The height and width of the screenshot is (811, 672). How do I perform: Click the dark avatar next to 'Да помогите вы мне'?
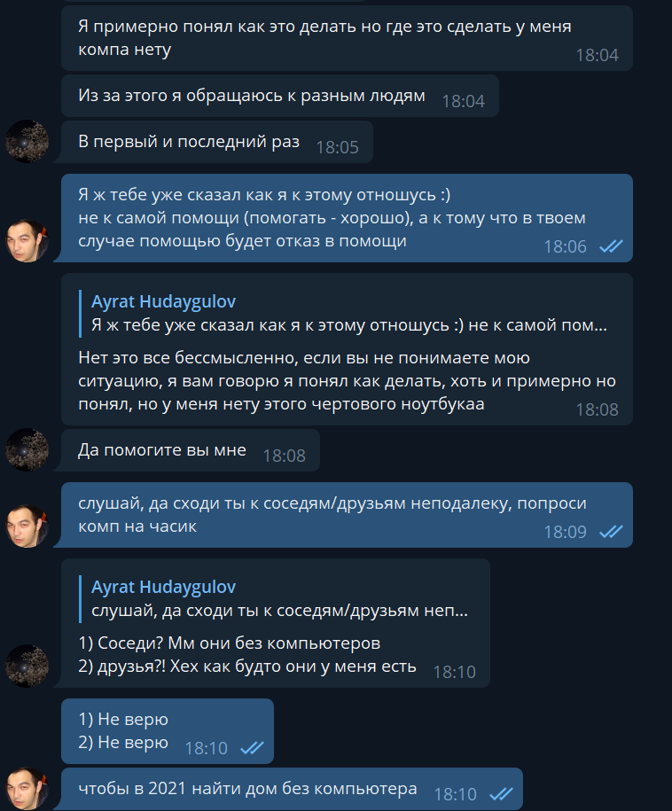tap(27, 449)
